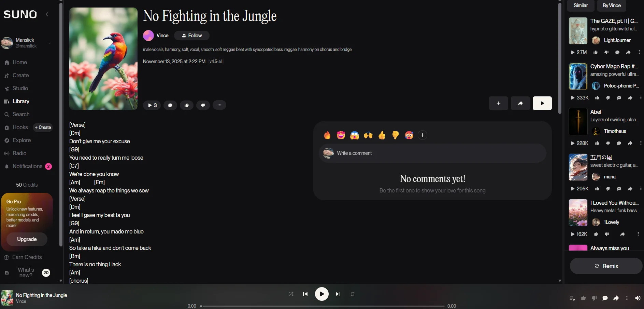Collapse the sidebar with the chevron
644x309 pixels.
coord(47,14)
